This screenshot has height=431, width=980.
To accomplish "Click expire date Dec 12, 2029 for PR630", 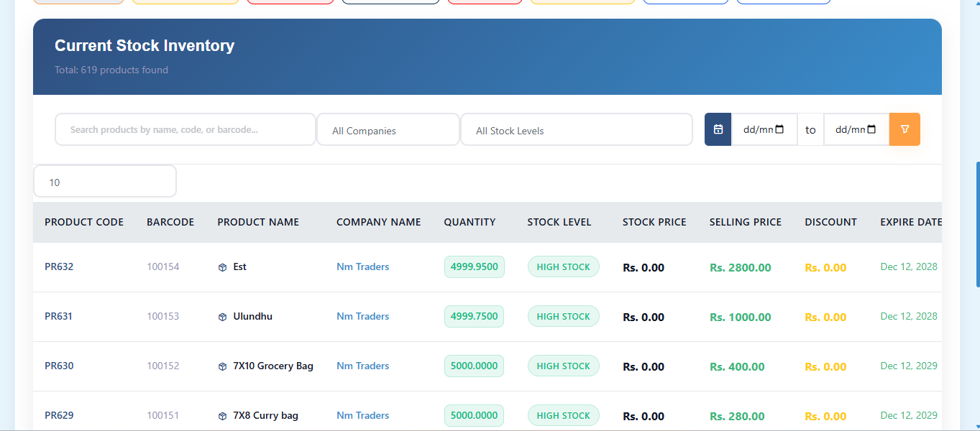I will (909, 366).
